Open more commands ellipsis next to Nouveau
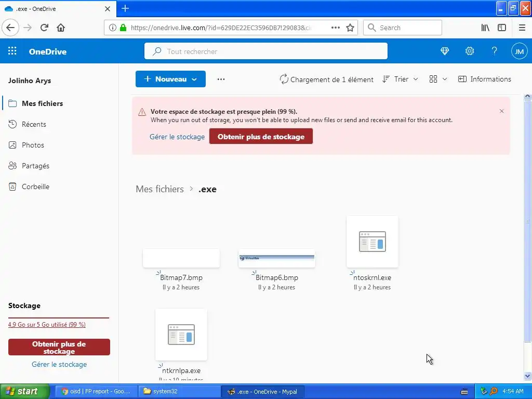The width and height of the screenshot is (532, 399). pyautogui.click(x=221, y=79)
